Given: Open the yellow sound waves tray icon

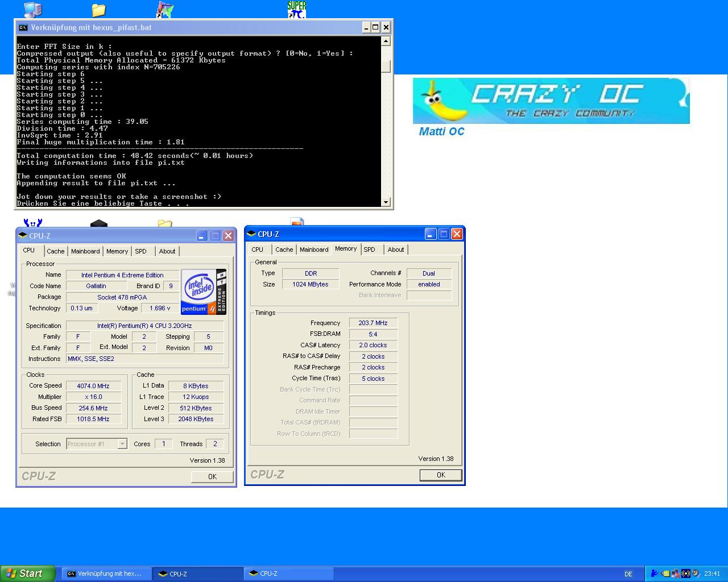Looking at the screenshot, I should pos(685,573).
